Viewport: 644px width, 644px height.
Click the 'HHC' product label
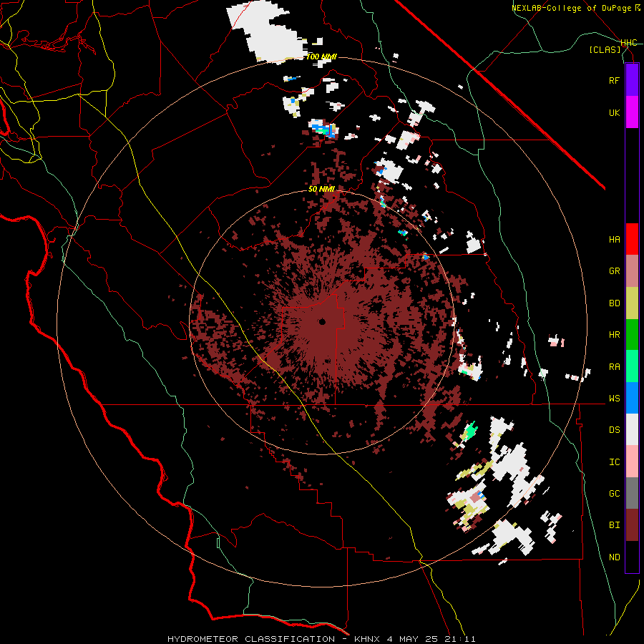click(629, 43)
